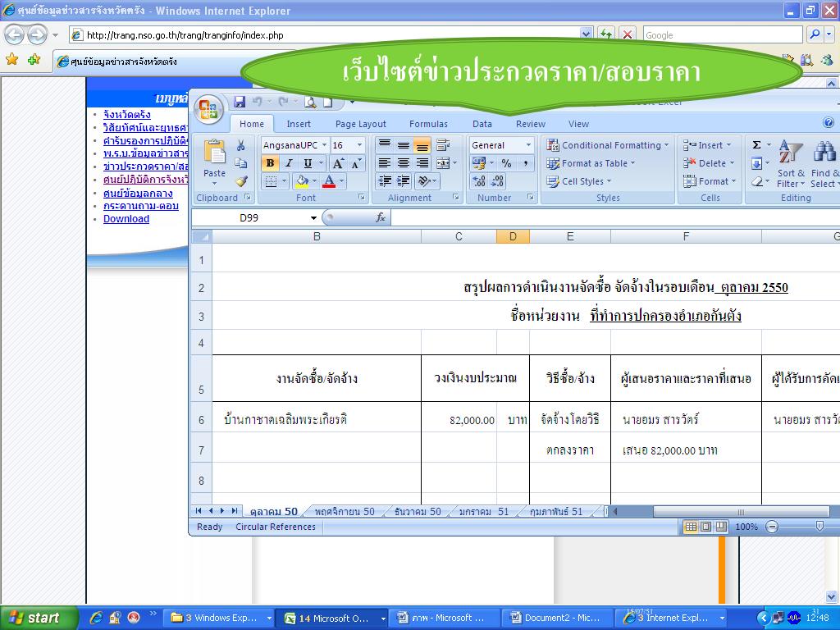
Task: Open Find & Select binoculars
Action: click(x=824, y=163)
